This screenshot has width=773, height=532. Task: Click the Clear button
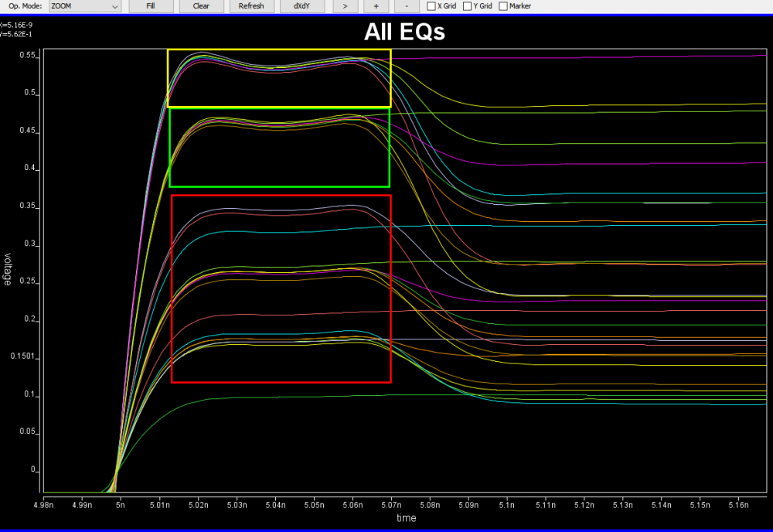[201, 6]
